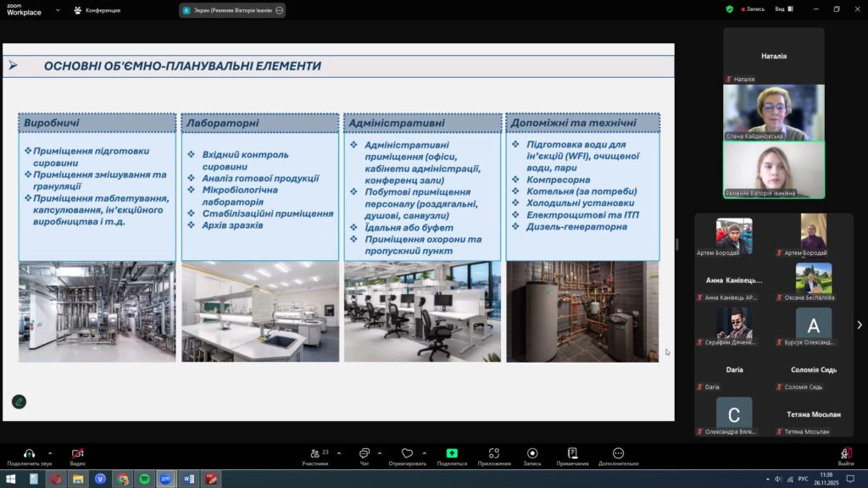Show next page of participant gallery
Viewport: 868px width, 488px height.
(x=860, y=324)
